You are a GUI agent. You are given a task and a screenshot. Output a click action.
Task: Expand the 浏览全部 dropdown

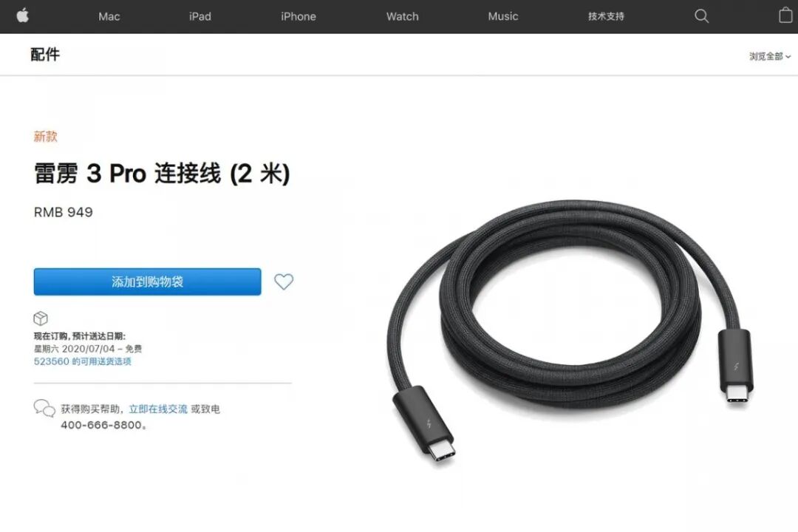click(769, 56)
